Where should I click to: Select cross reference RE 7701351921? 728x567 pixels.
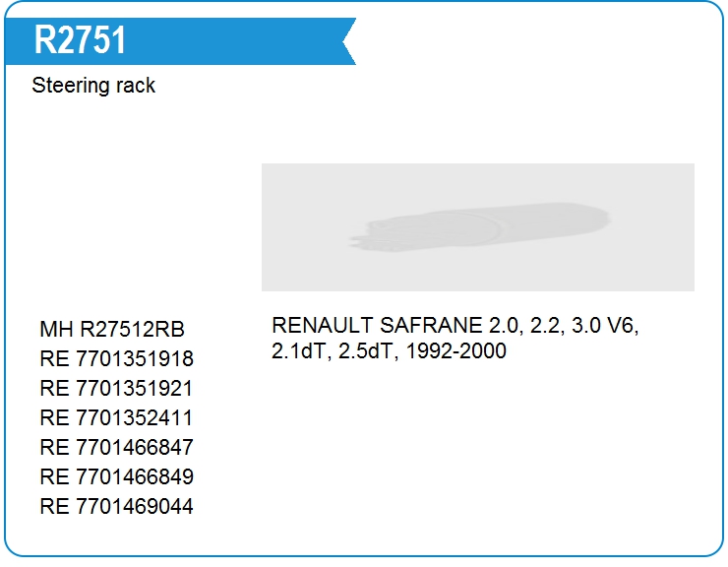point(116,388)
